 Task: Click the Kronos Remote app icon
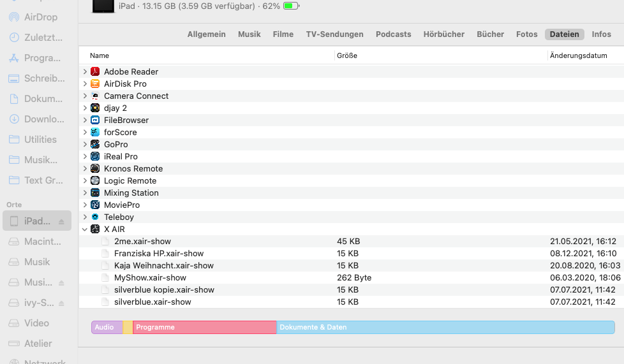pyautogui.click(x=95, y=169)
